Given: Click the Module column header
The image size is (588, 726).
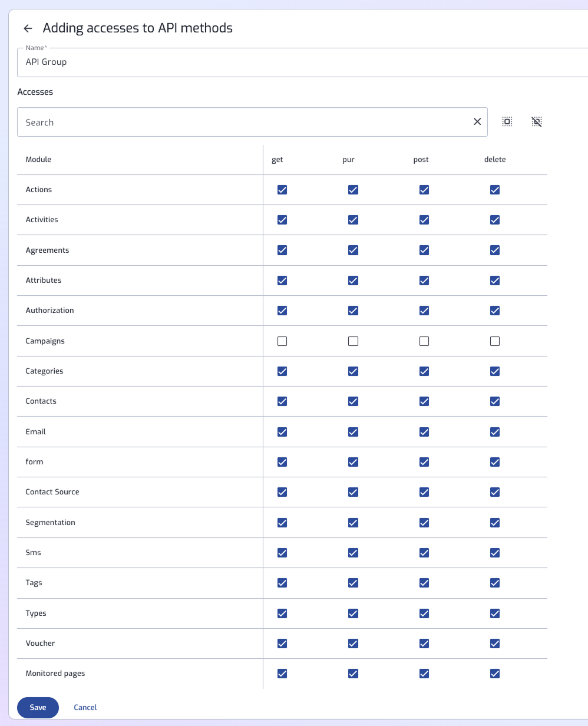Looking at the screenshot, I should point(38,160).
